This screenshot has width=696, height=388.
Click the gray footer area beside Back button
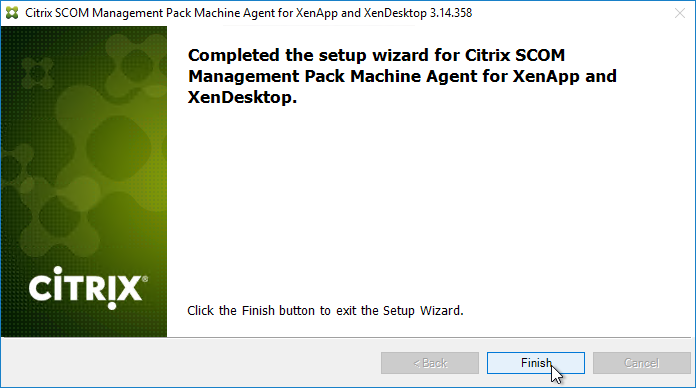191,363
